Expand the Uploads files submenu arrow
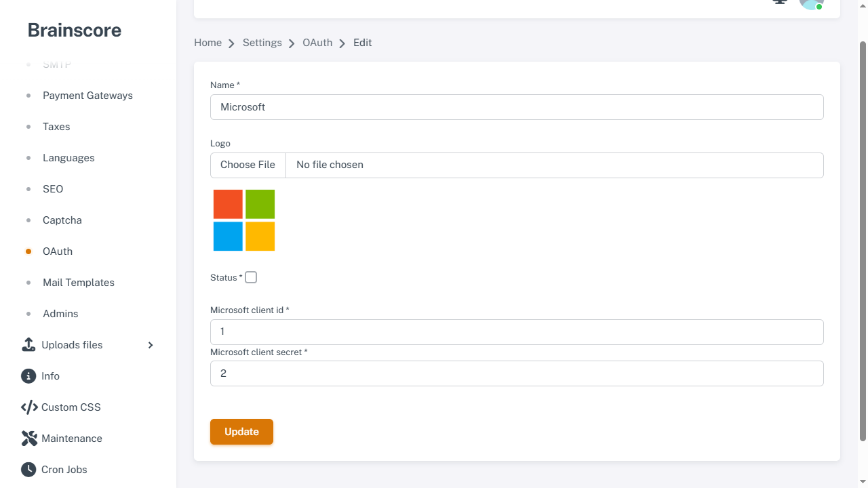The height and width of the screenshot is (488, 868). (x=151, y=345)
